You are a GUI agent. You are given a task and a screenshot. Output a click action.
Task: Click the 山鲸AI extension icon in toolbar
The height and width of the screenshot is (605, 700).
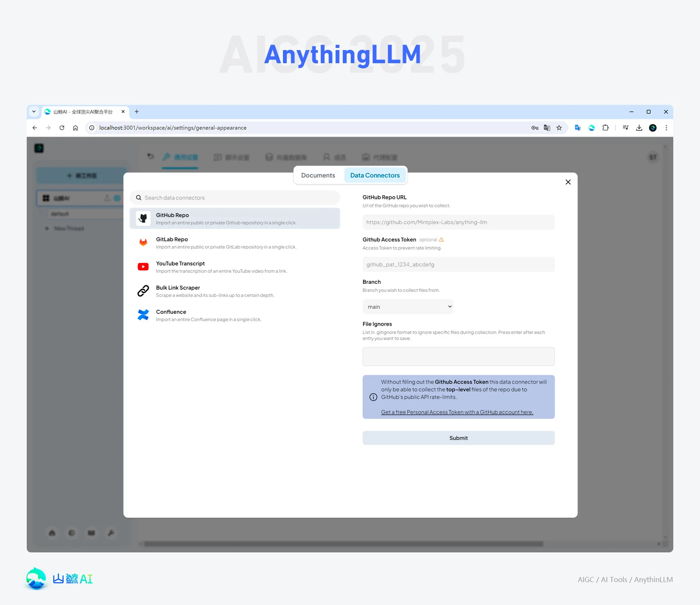coord(592,128)
